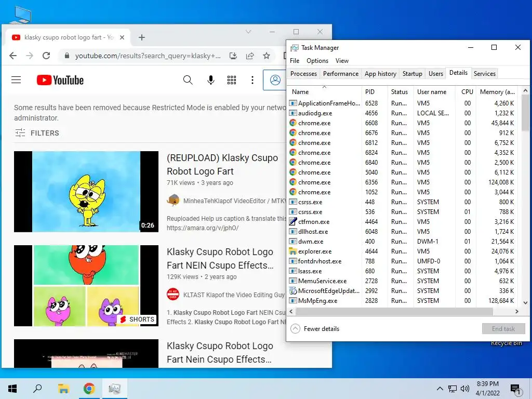The height and width of the screenshot is (399, 532).
Task: Click the YouTube address bar URL
Action: [x=148, y=56]
